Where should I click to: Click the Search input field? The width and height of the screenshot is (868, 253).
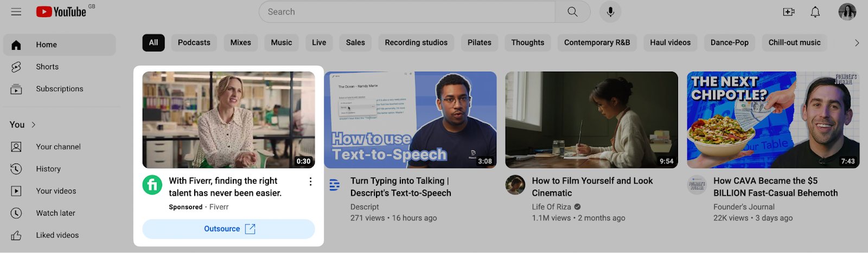(407, 12)
